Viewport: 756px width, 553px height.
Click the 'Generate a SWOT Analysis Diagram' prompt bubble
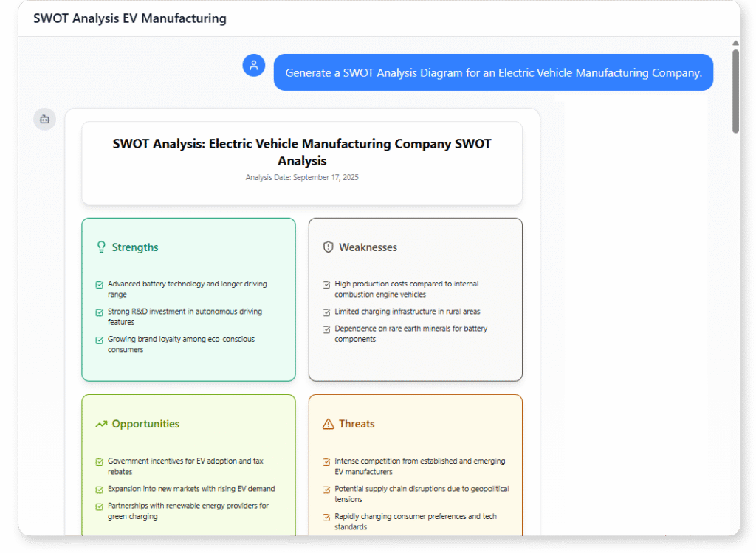click(x=493, y=72)
